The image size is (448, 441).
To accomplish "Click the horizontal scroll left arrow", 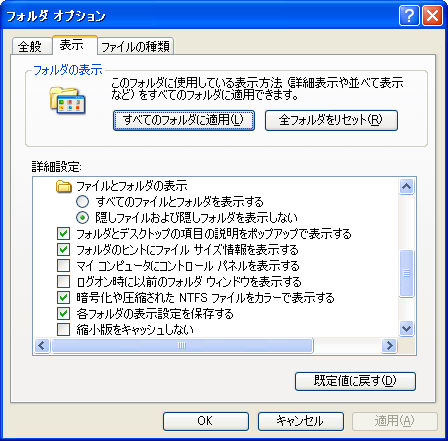I will pos(42,345).
